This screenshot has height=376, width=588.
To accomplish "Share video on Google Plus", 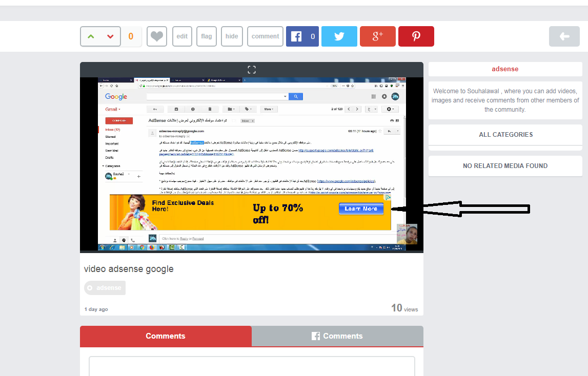I will [378, 36].
